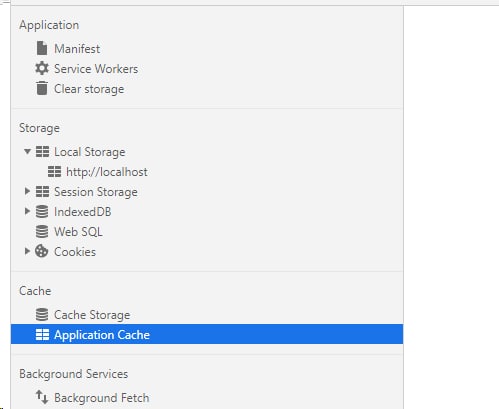Click the IndexedDB database icon
499x409 pixels.
click(x=42, y=212)
